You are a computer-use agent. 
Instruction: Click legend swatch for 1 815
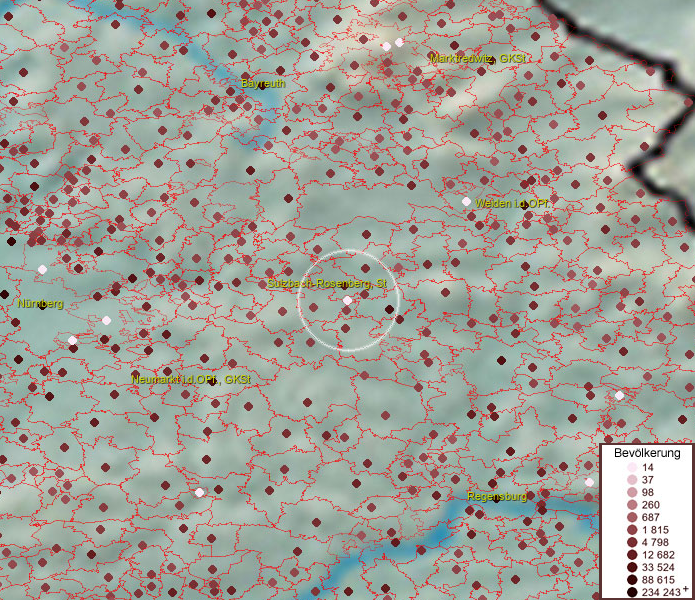[633, 529]
